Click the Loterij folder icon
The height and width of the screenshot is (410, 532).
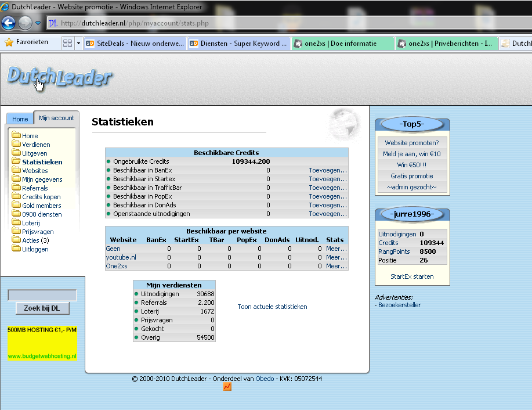(16, 222)
